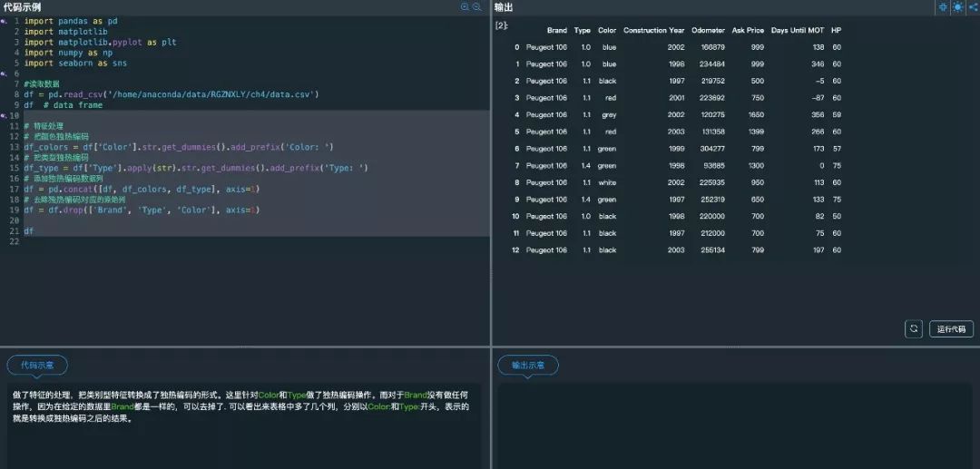This screenshot has width=980, height=469.
Task: Click the share icon in output header
Action: pyautogui.click(x=973, y=7)
